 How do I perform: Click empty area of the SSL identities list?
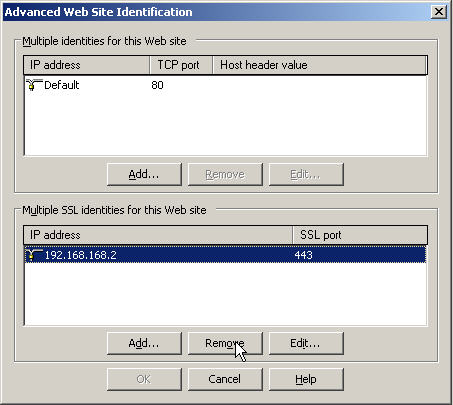coord(225,293)
